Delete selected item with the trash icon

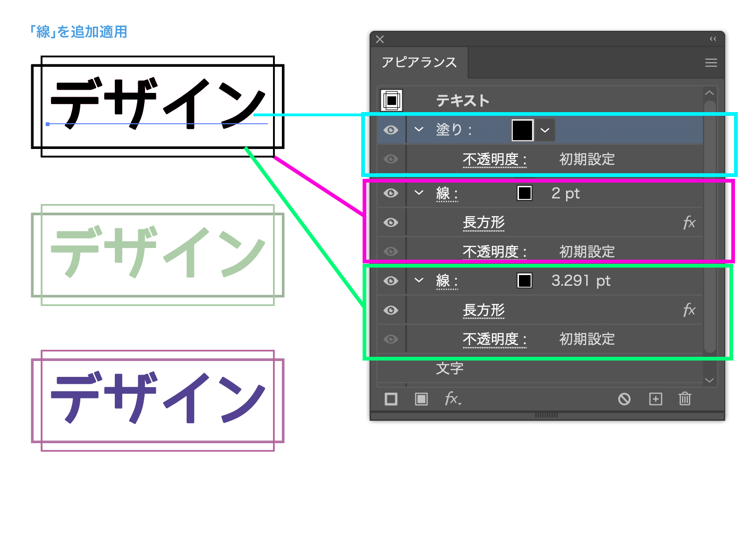(x=685, y=398)
